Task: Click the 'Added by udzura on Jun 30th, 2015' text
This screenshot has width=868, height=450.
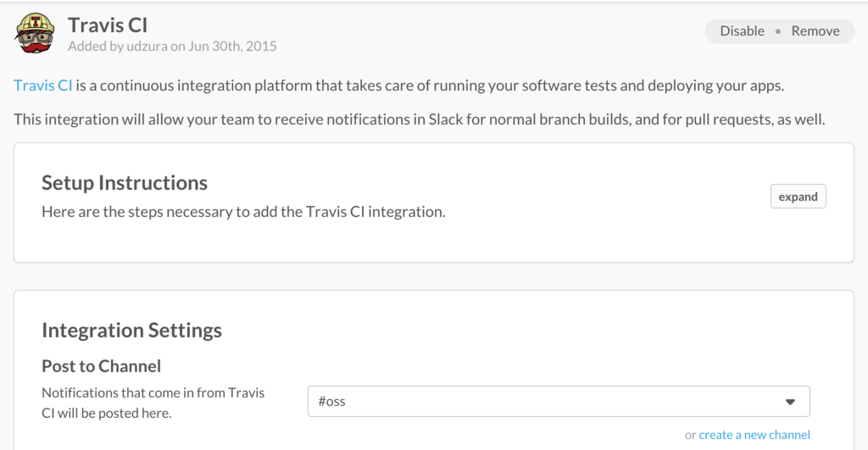Action: coord(172,46)
